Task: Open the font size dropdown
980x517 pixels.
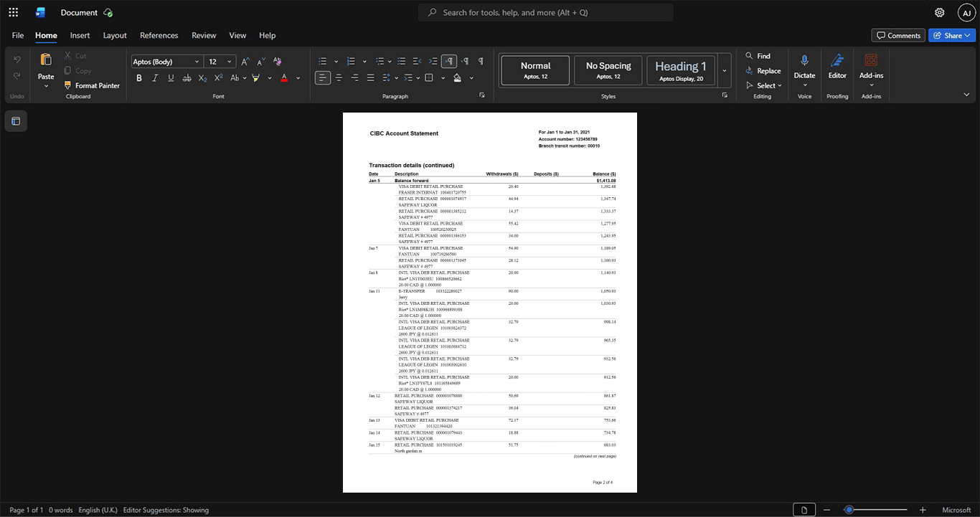Action: pyautogui.click(x=230, y=62)
